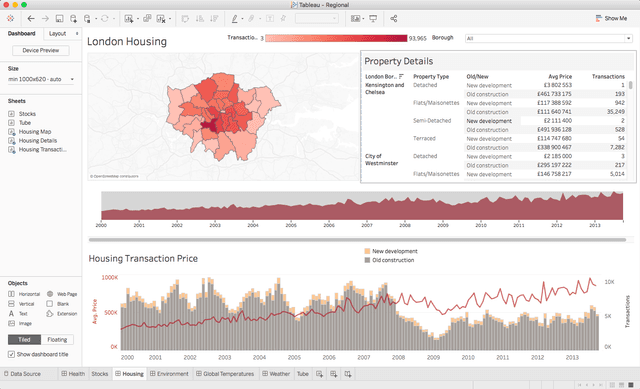This screenshot has width=640, height=389.
Task: Open the dashboard Size dropdown
Action: tap(41, 79)
